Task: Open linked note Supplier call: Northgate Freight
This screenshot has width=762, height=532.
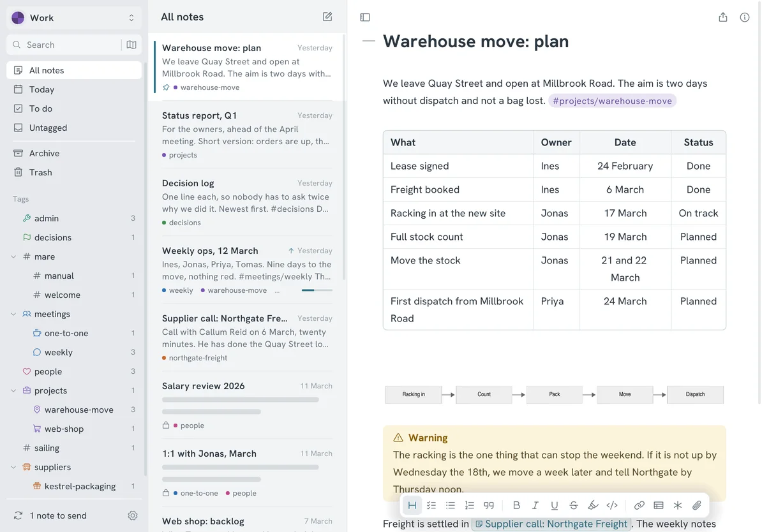Action: (551, 524)
